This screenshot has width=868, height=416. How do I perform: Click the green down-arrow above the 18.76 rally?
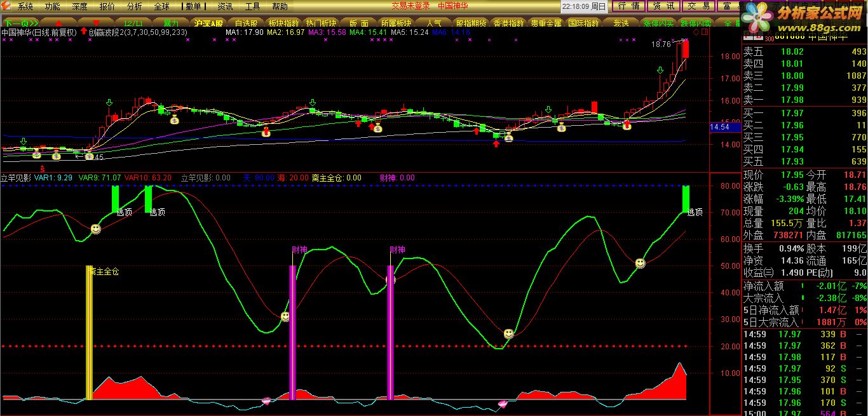click(660, 70)
